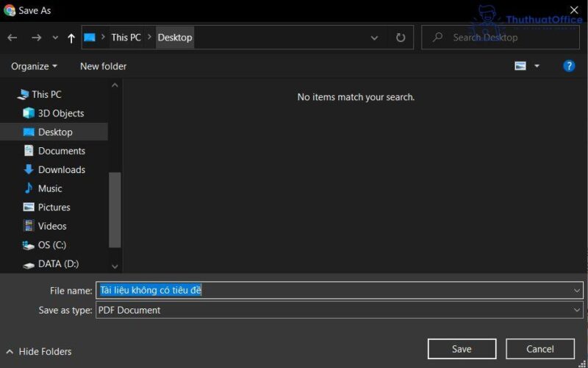This screenshot has width=588, height=368.
Task: Go back with the left arrow
Action: (12, 38)
